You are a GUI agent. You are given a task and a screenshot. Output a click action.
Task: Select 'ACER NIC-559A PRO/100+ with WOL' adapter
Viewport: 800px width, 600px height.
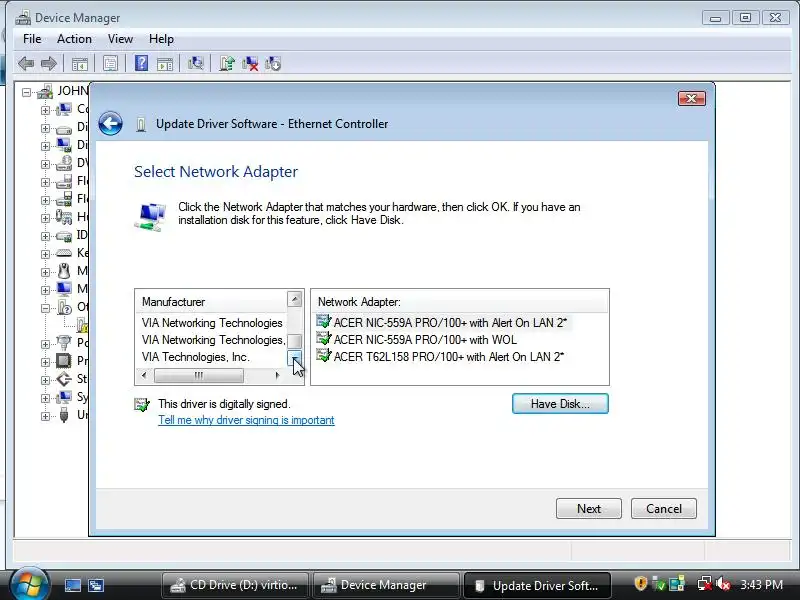pyautogui.click(x=425, y=340)
